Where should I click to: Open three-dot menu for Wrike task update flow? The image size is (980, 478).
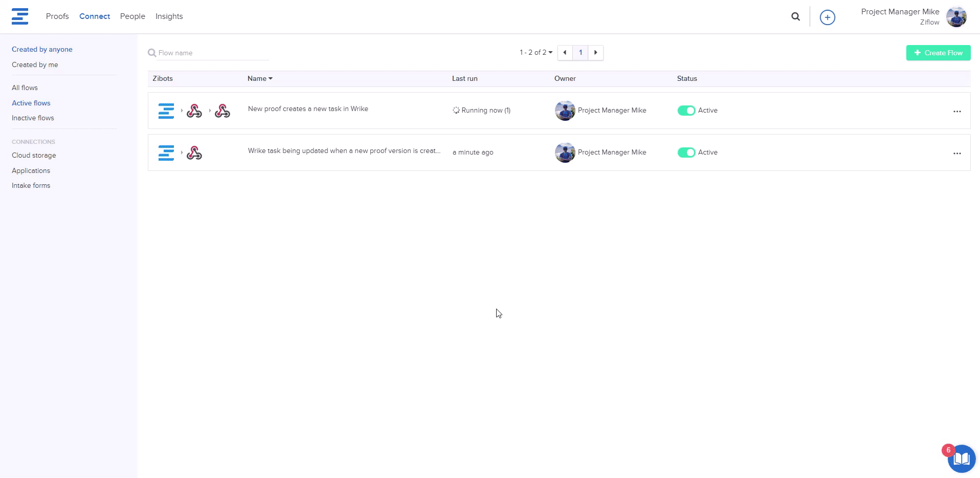(x=957, y=154)
